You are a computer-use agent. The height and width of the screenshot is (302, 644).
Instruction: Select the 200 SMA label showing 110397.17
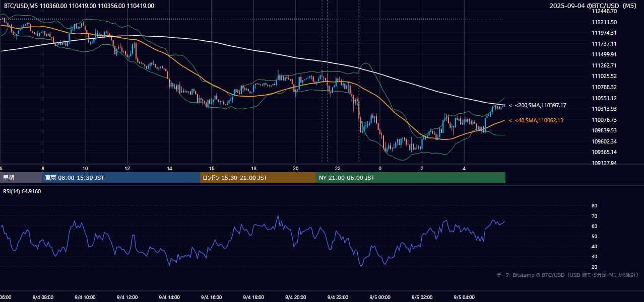(538, 105)
